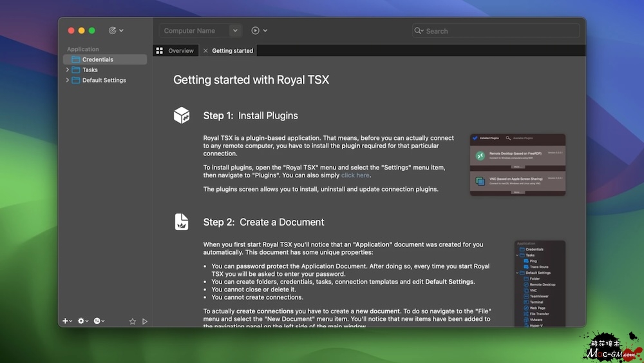Open the gear actions menu in sidebar footer
This screenshot has height=363, width=644.
(x=82, y=321)
